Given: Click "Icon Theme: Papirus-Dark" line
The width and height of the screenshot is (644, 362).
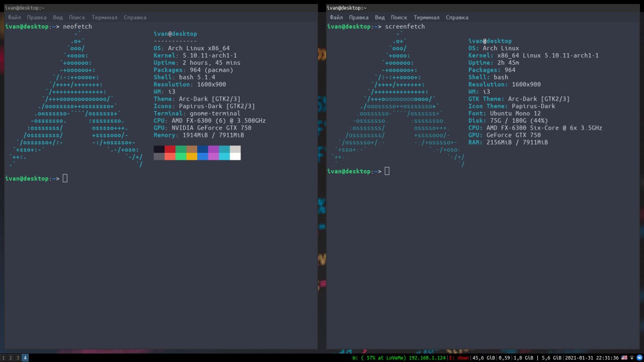Looking at the screenshot, I should tap(512, 106).
